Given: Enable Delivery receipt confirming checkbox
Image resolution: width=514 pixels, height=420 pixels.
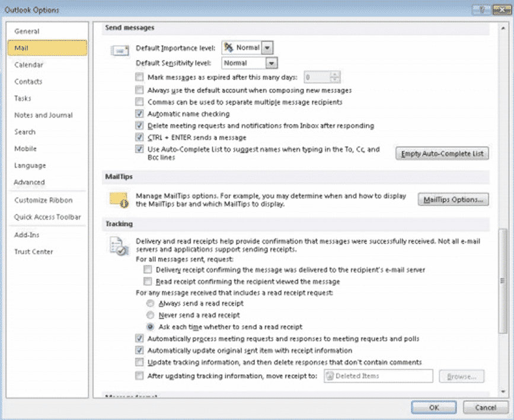Looking at the screenshot, I should click(x=148, y=270).
